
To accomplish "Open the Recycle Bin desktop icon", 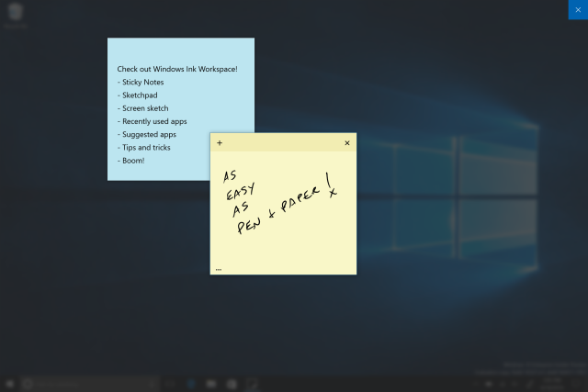I will [x=16, y=15].
